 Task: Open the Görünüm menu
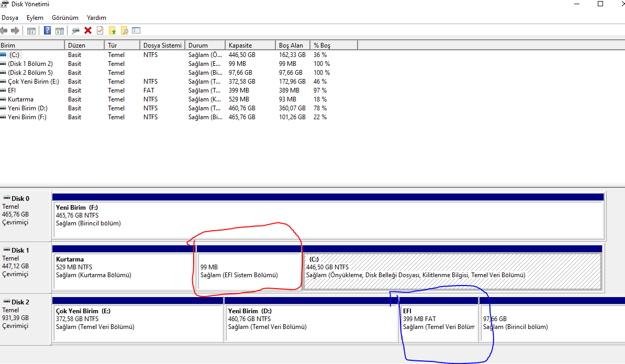[x=65, y=18]
